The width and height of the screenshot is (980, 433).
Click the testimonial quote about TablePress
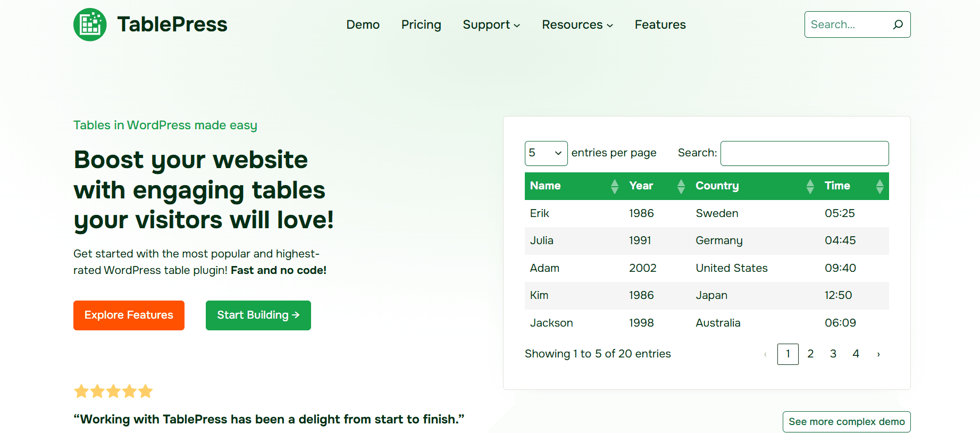(x=269, y=419)
